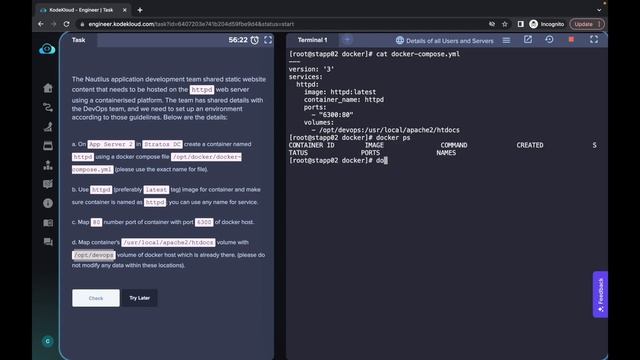Expand the terminal to fullscreen

[594, 39]
